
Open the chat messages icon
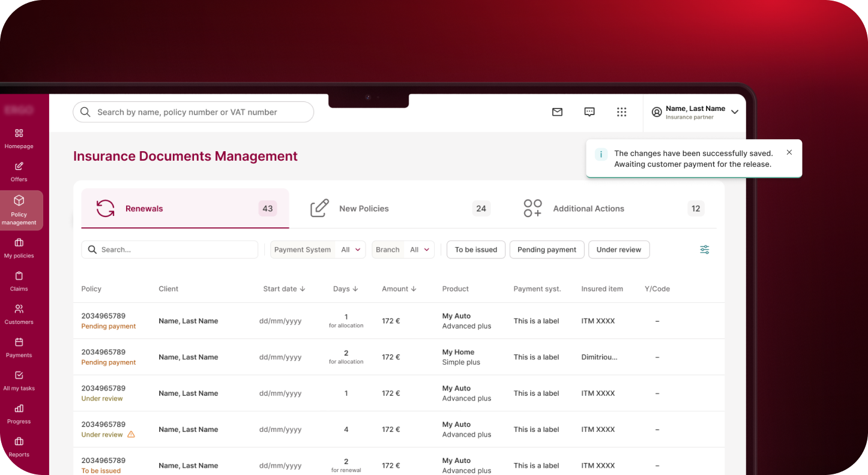589,112
